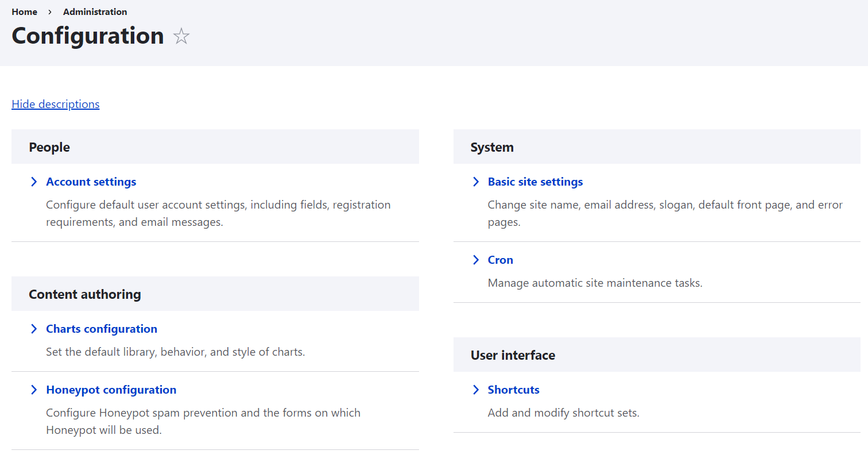This screenshot has width=868, height=458.
Task: Open the Shortcuts management page
Action: 513,390
